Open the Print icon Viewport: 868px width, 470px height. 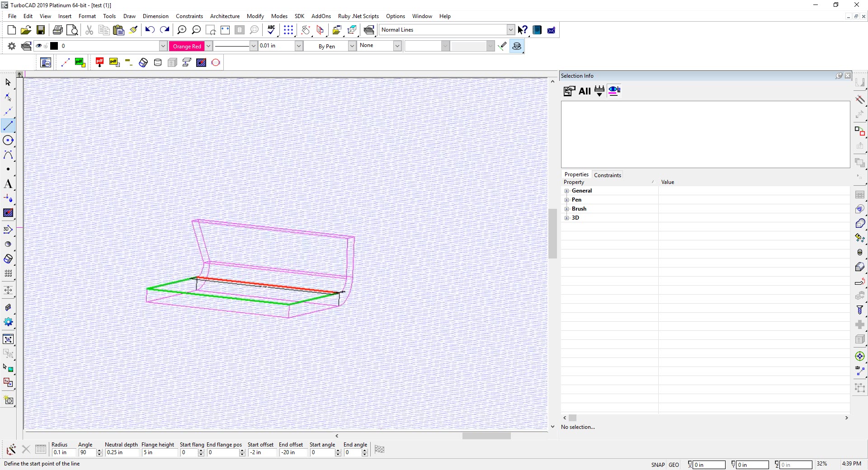click(58, 30)
